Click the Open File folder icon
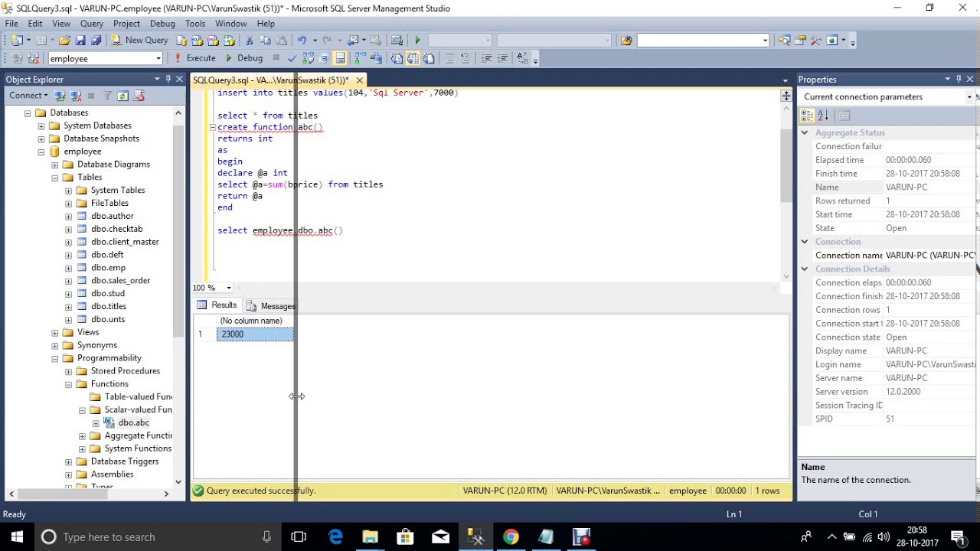This screenshot has width=980, height=551. pyautogui.click(x=65, y=40)
